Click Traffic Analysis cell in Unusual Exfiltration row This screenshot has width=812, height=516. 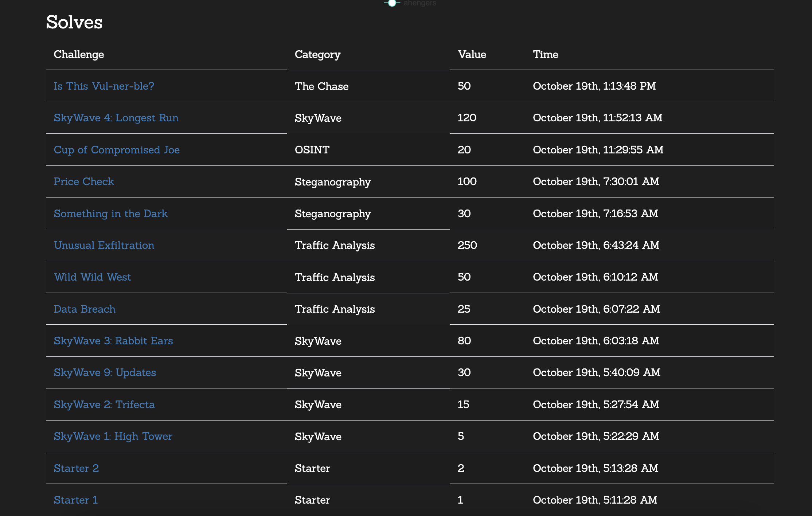pyautogui.click(x=335, y=245)
